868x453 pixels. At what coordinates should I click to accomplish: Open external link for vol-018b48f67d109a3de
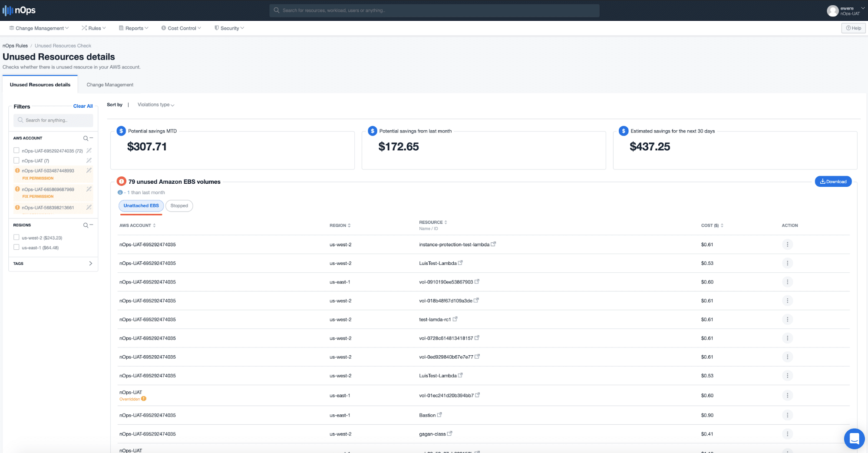click(476, 300)
